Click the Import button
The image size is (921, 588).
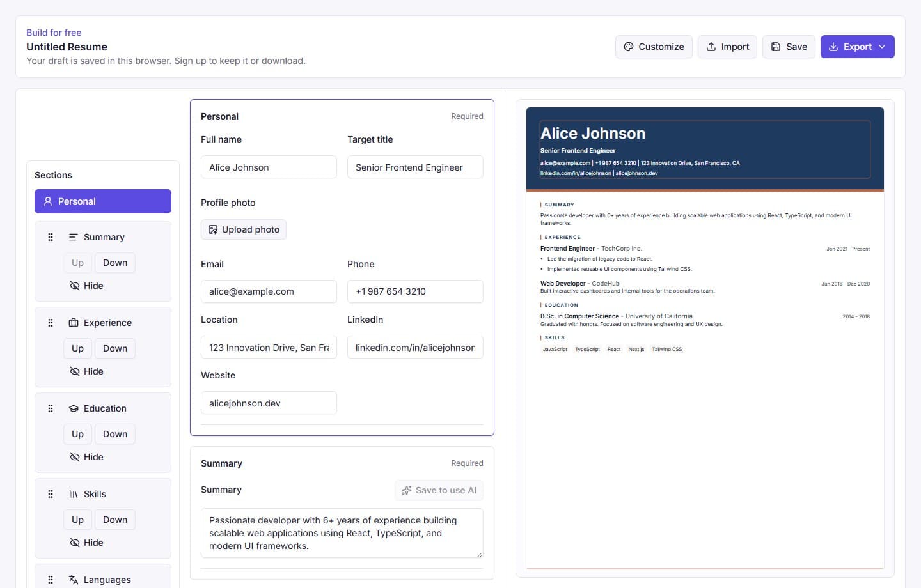pos(727,47)
